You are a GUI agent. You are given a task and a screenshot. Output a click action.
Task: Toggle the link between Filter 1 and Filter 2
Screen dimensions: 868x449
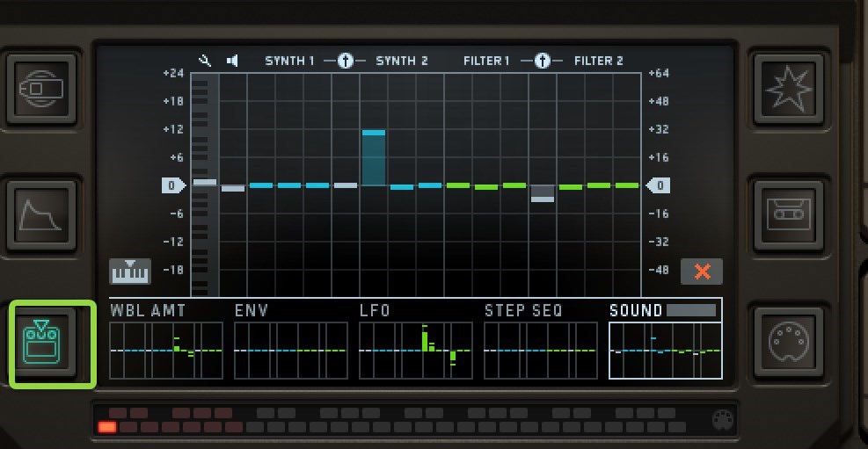pyautogui.click(x=543, y=61)
